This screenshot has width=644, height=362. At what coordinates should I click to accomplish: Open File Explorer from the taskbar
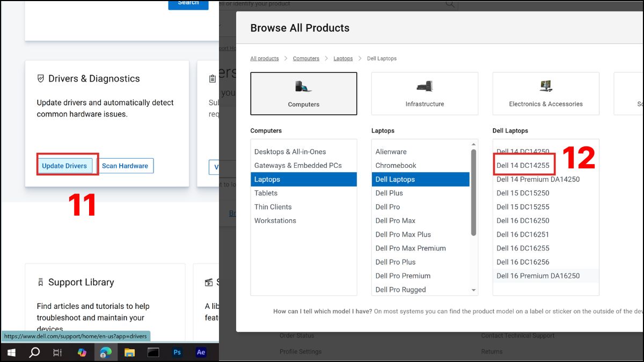(x=129, y=352)
